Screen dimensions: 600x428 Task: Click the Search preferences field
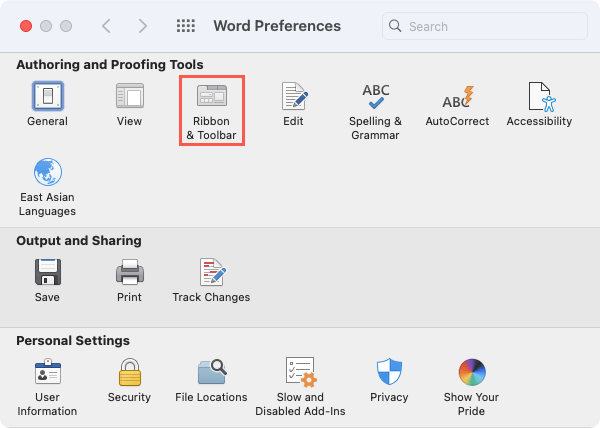[490, 27]
